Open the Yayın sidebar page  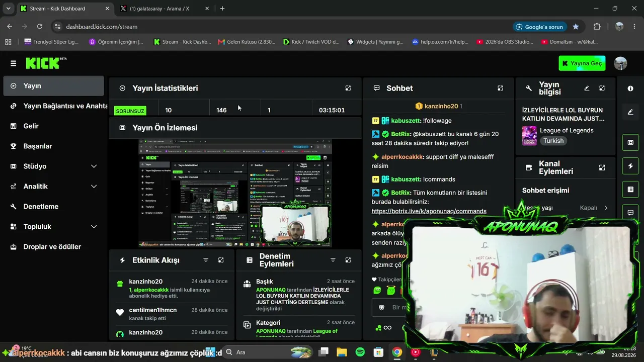click(53, 86)
